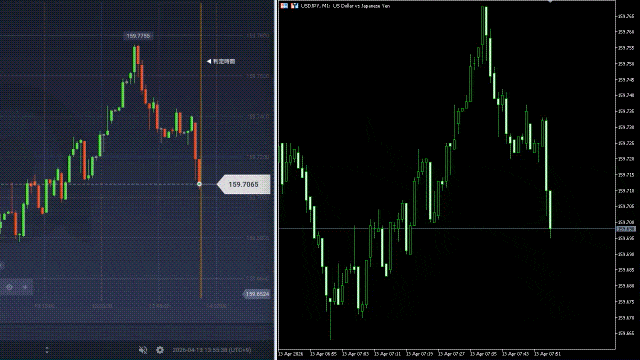Click the crosshair target icon on left chart
The height and width of the screenshot is (360, 640).
[x=9, y=287]
